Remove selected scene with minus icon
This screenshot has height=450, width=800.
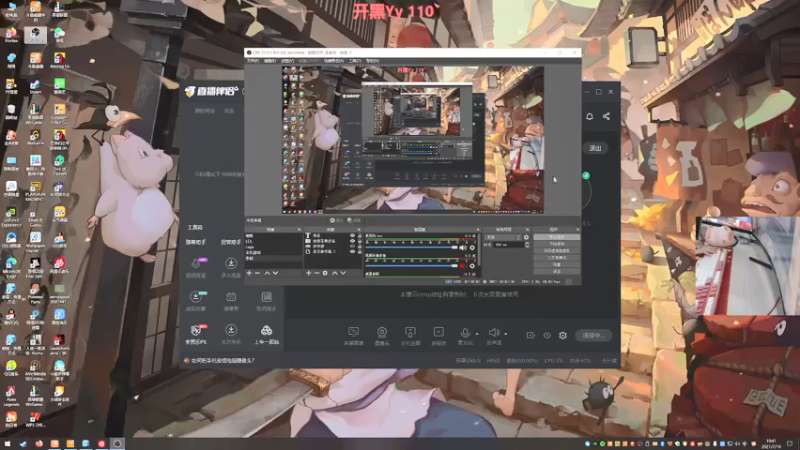click(x=258, y=273)
